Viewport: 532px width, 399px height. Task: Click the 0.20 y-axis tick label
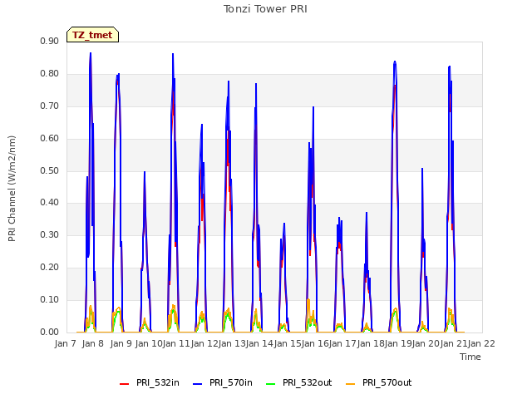point(50,268)
